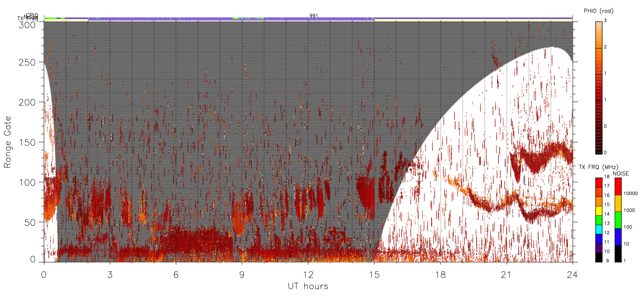
Task: Pick the green 13–14 MHz frequency swatch
Action: (598, 220)
